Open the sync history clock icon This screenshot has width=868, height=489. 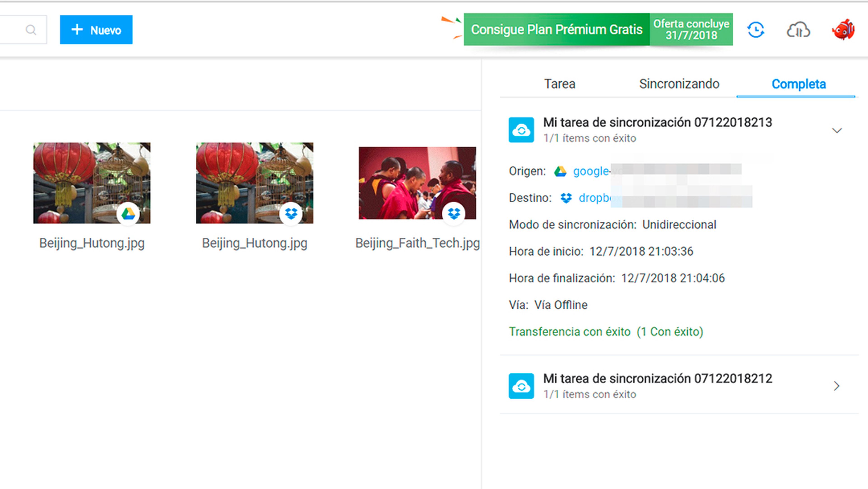755,30
